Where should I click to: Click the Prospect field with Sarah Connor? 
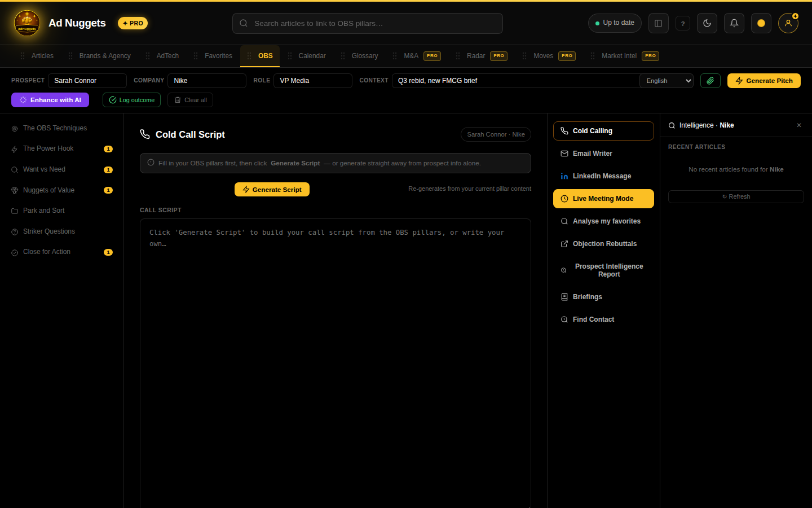(87, 81)
